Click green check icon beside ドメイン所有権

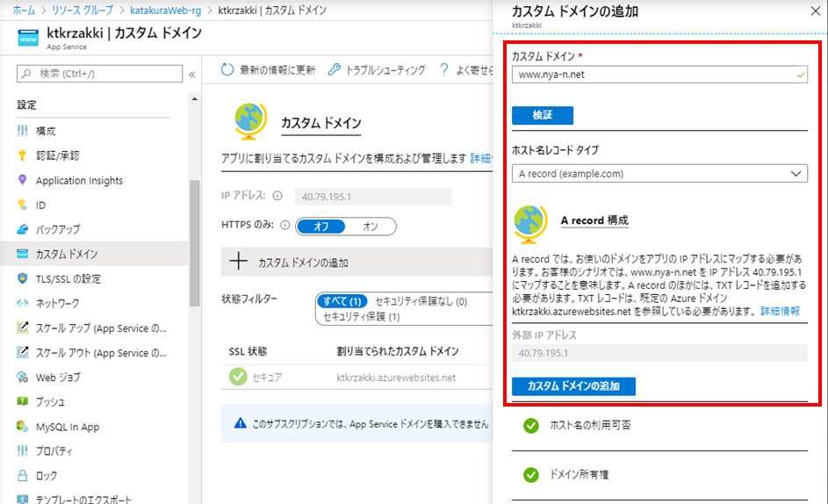pos(530,475)
